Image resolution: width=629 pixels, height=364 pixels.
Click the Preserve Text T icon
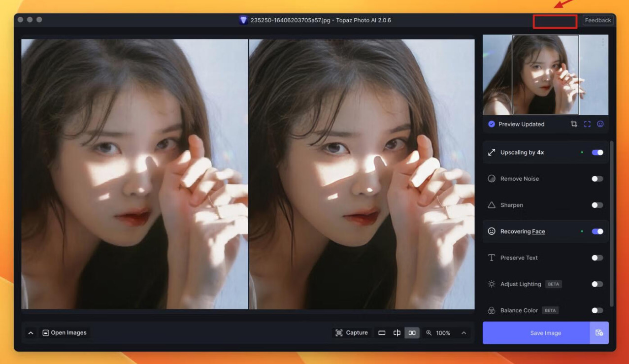coord(492,258)
